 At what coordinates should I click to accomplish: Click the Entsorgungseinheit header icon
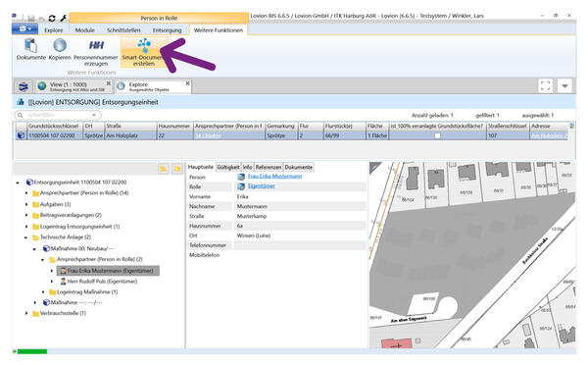tap(21, 102)
